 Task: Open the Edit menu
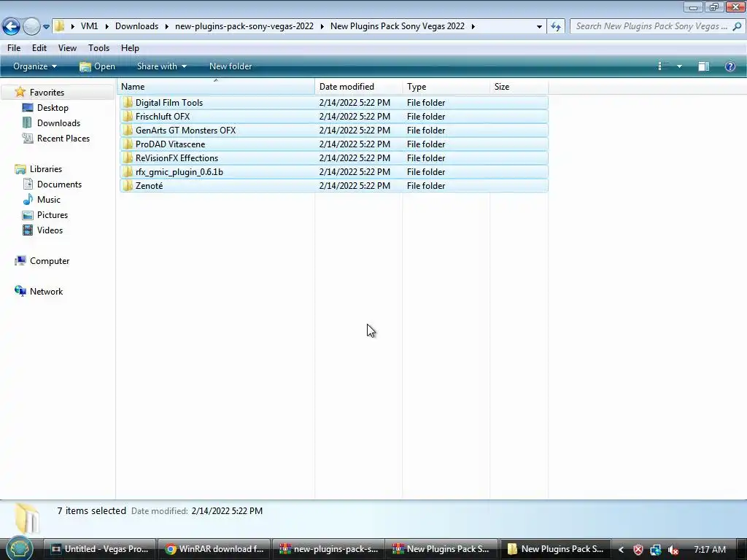coord(39,48)
